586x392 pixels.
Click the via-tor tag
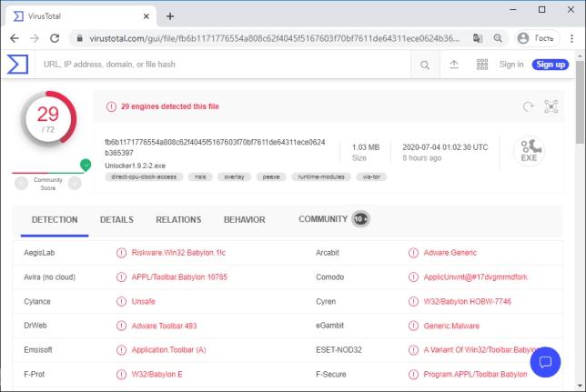click(x=371, y=176)
